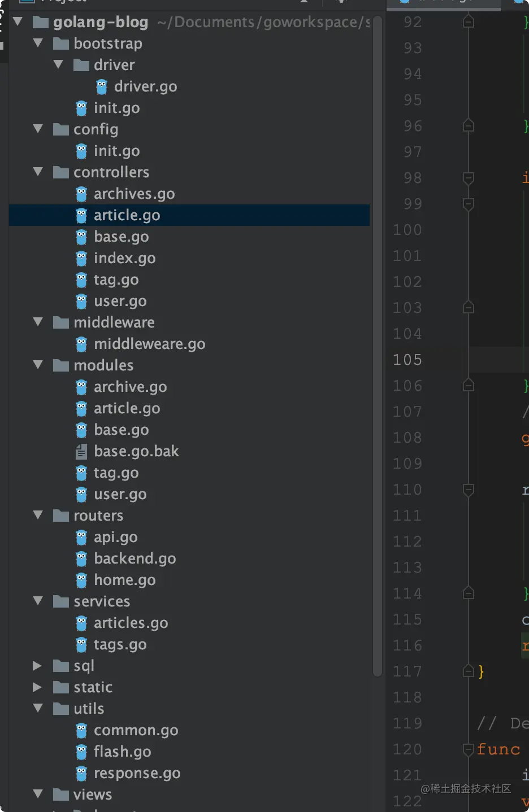Collapse the routers folder arrow

tap(38, 515)
